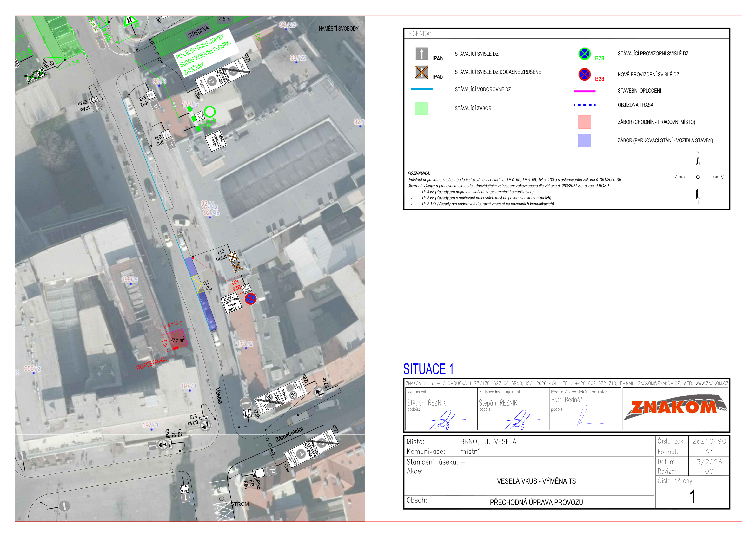Select the crossed-out IP4b sign in the legend
The image size is (756, 534).
(421, 72)
